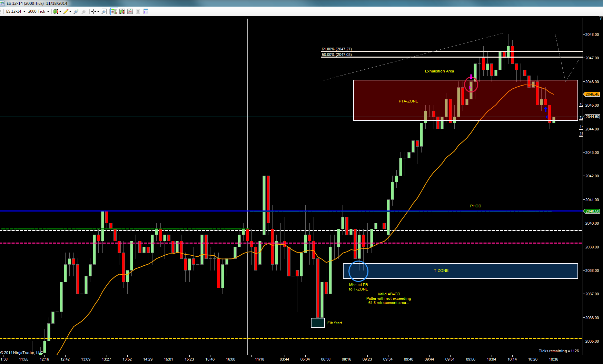Image resolution: width=603 pixels, height=364 pixels.
Task: Click the 61.80% (2047.27) Fibonacci label
Action: point(337,49)
